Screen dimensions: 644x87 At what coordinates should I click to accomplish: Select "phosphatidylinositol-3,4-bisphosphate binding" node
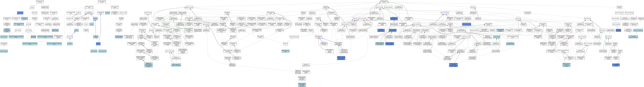pyautogui.click(x=16, y=37)
